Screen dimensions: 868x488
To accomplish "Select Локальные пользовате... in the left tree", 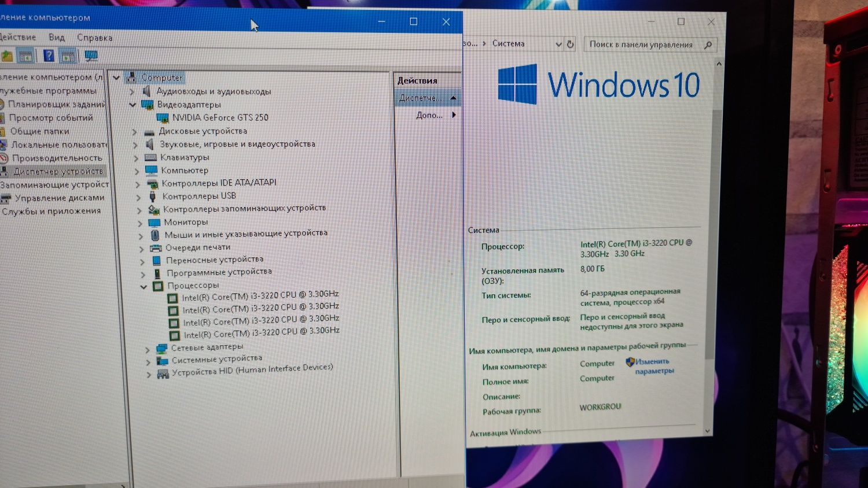I will pos(60,145).
